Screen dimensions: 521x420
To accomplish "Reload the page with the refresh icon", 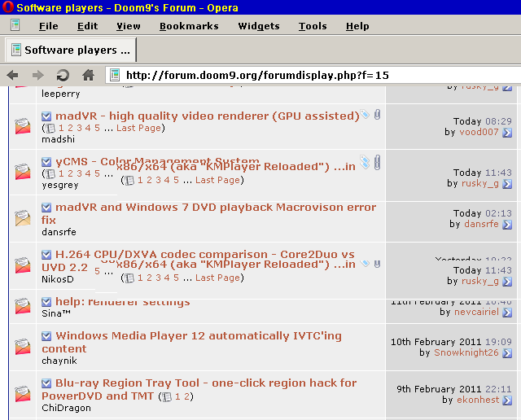I will tap(63, 75).
